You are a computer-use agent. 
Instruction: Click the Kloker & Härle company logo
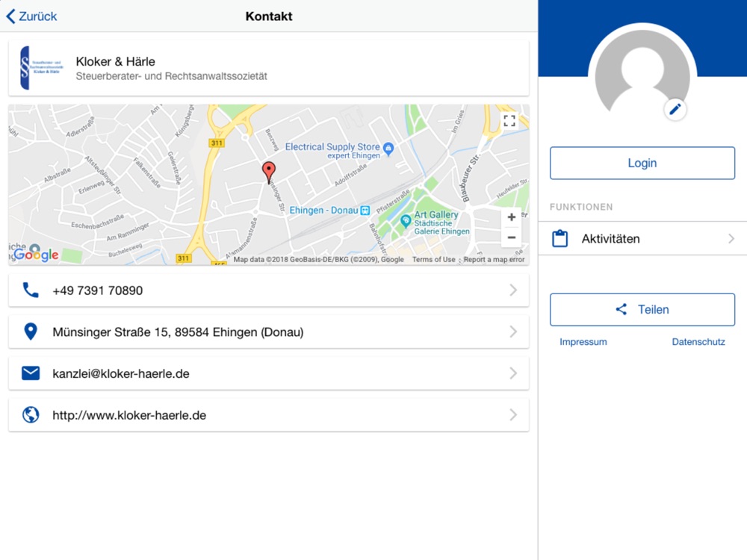[41, 68]
